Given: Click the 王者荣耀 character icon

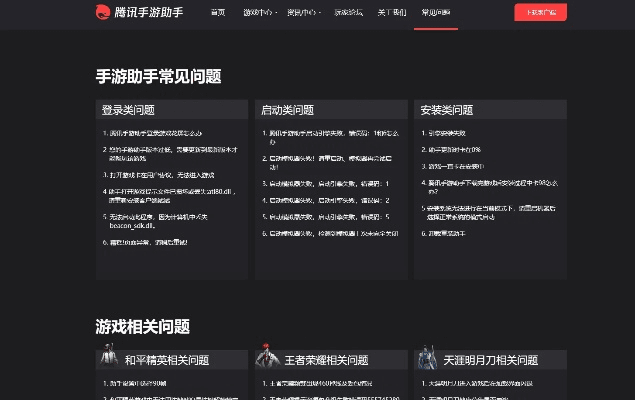Looking at the screenshot, I should click(267, 355).
